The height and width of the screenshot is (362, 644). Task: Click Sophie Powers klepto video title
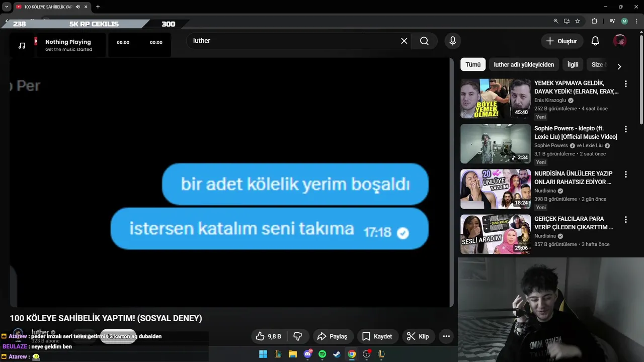[576, 133]
